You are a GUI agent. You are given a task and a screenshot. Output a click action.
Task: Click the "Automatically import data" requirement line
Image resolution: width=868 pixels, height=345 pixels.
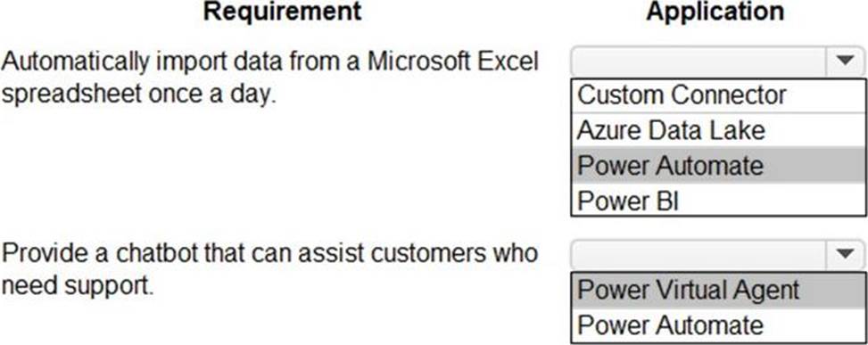coord(269,62)
